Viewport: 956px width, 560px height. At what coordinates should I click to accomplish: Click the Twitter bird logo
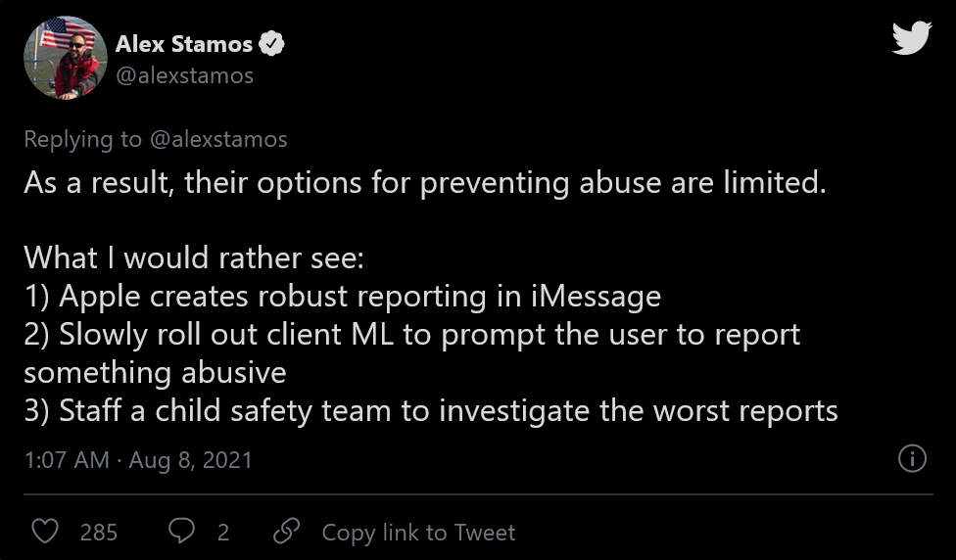point(912,38)
